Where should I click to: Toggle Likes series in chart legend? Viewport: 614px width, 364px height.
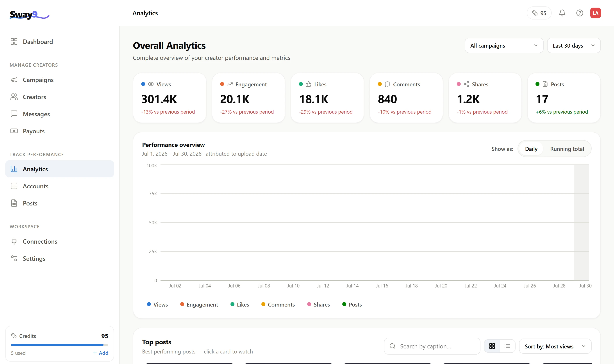(240, 304)
